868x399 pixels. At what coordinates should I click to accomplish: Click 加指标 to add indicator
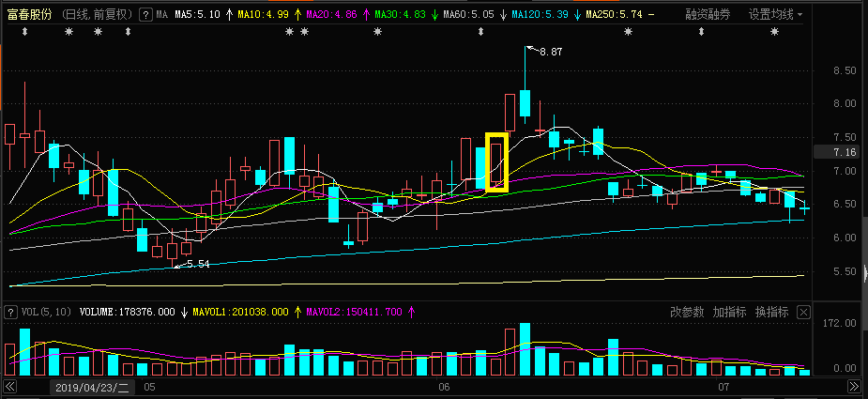coord(728,312)
